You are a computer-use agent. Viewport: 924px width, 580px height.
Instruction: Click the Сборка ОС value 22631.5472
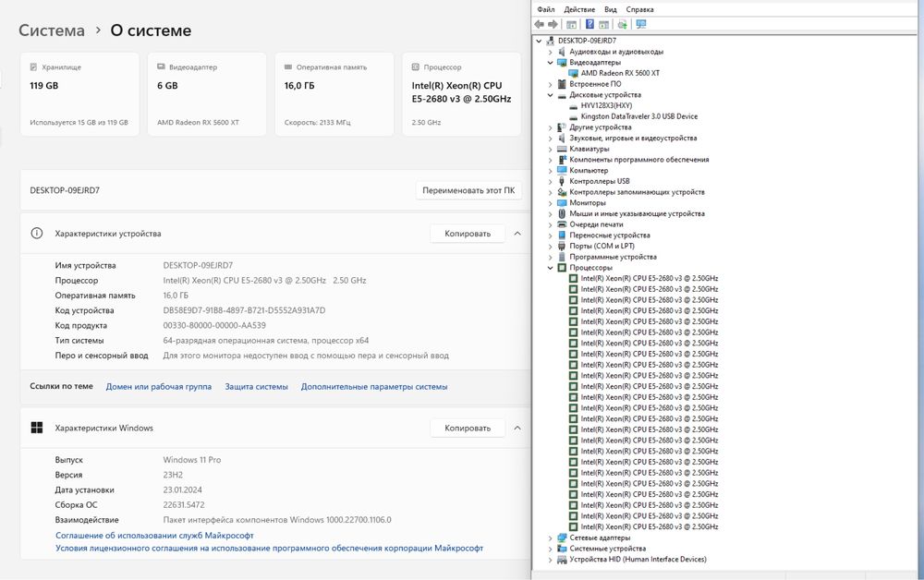[x=184, y=504]
